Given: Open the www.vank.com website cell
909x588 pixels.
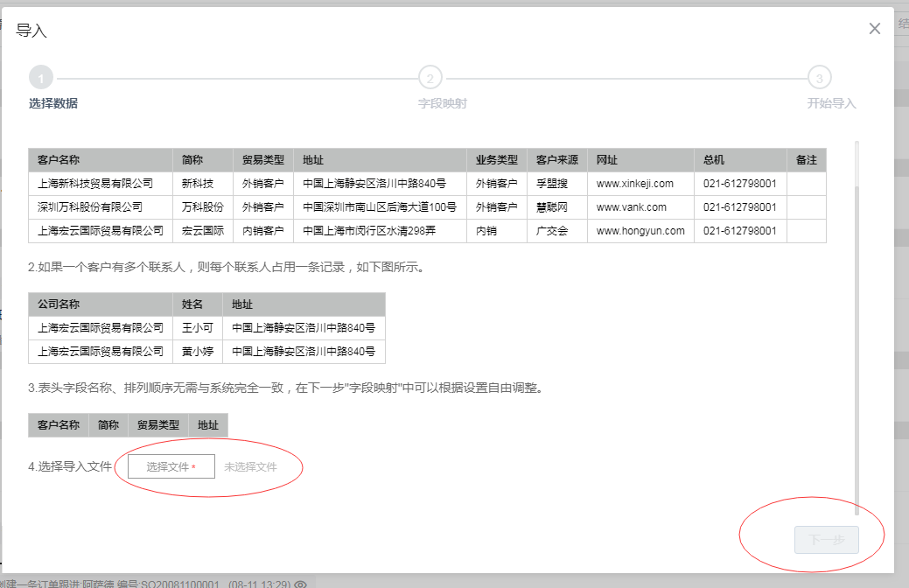Looking at the screenshot, I should pos(631,207).
